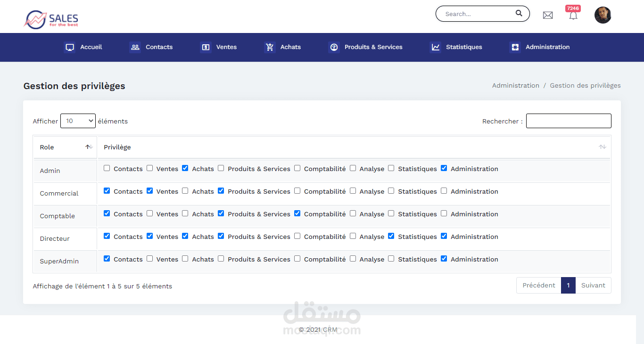This screenshot has width=644, height=344.
Task: Sort by Privilège column arrows
Action: (x=603, y=147)
